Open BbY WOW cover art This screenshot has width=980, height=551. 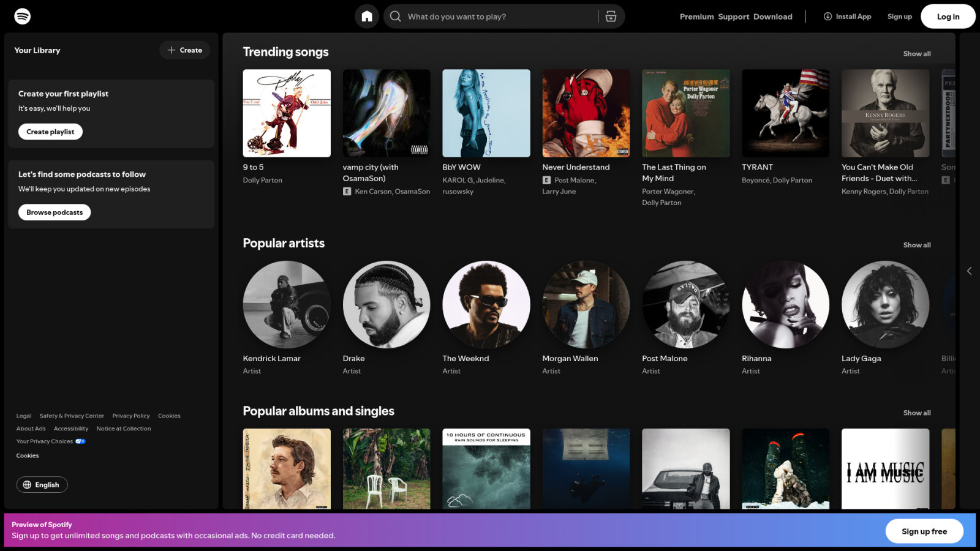coord(486,113)
